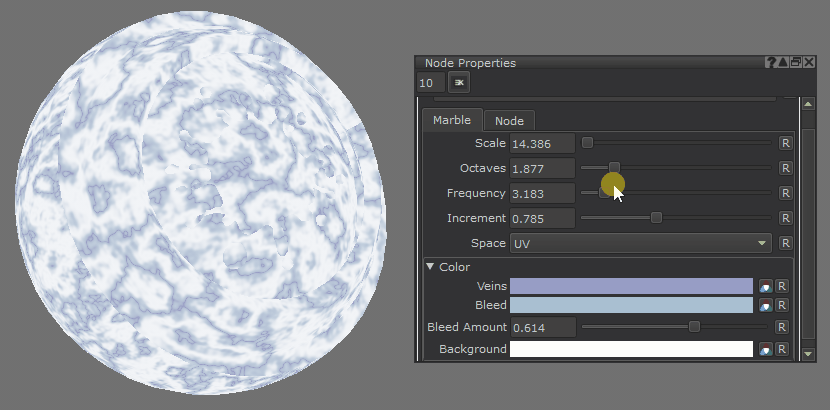Reset the Frequency value with R

click(x=785, y=193)
